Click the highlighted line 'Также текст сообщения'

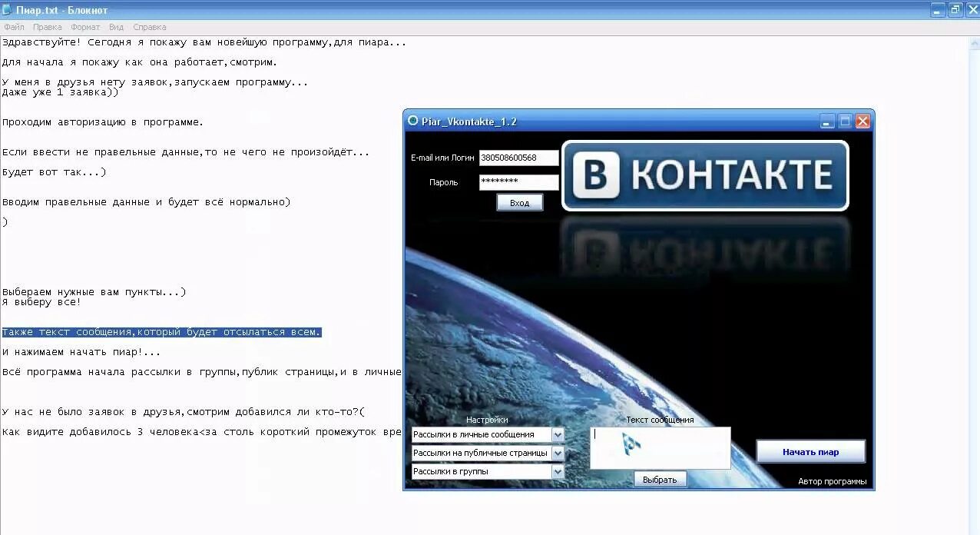(161, 332)
